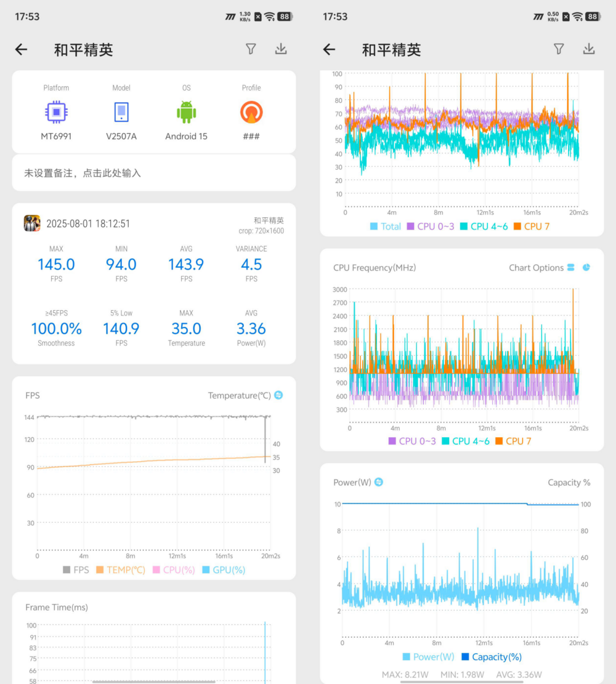Toggle the GPU(%) legend series
This screenshot has width=616, height=684.
(224, 569)
